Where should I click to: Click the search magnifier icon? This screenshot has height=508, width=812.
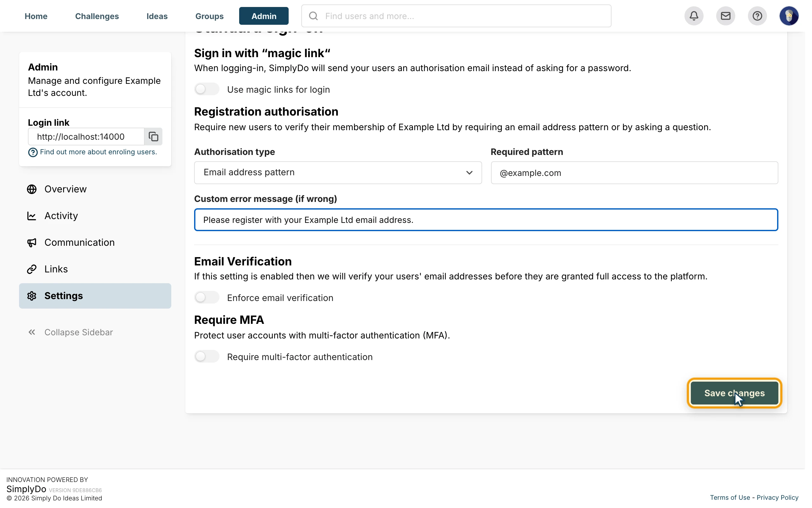[313, 16]
